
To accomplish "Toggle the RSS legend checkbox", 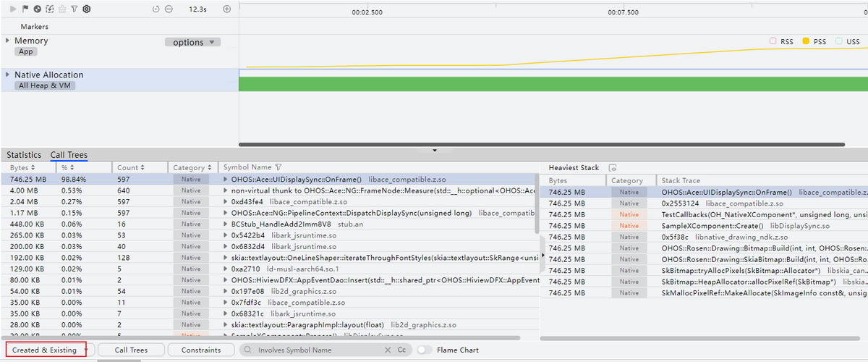I will pyautogui.click(x=773, y=42).
